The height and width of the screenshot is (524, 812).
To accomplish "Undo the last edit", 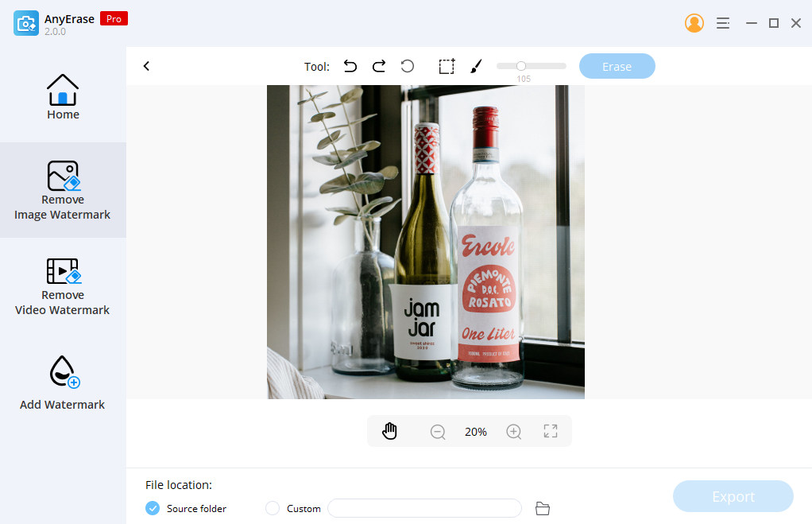I will 350,66.
